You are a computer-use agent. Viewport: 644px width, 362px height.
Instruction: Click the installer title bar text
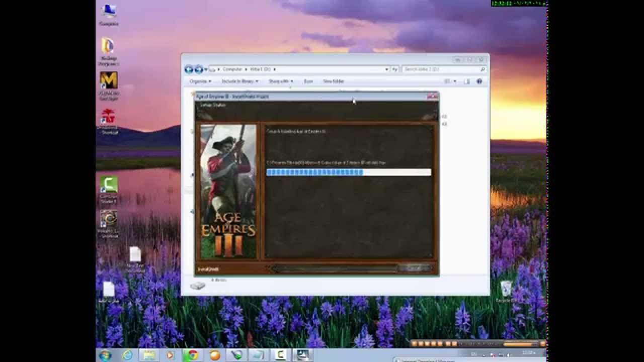[x=232, y=96]
